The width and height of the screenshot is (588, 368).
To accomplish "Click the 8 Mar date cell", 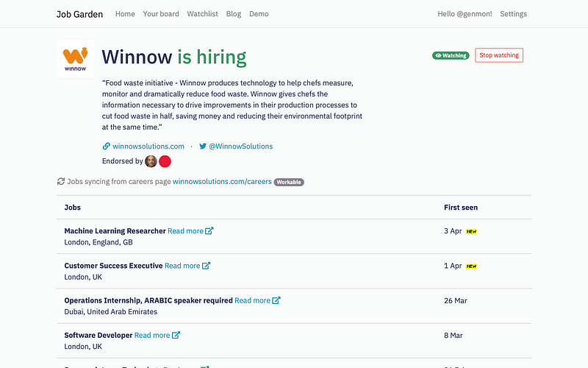I will point(453,336).
